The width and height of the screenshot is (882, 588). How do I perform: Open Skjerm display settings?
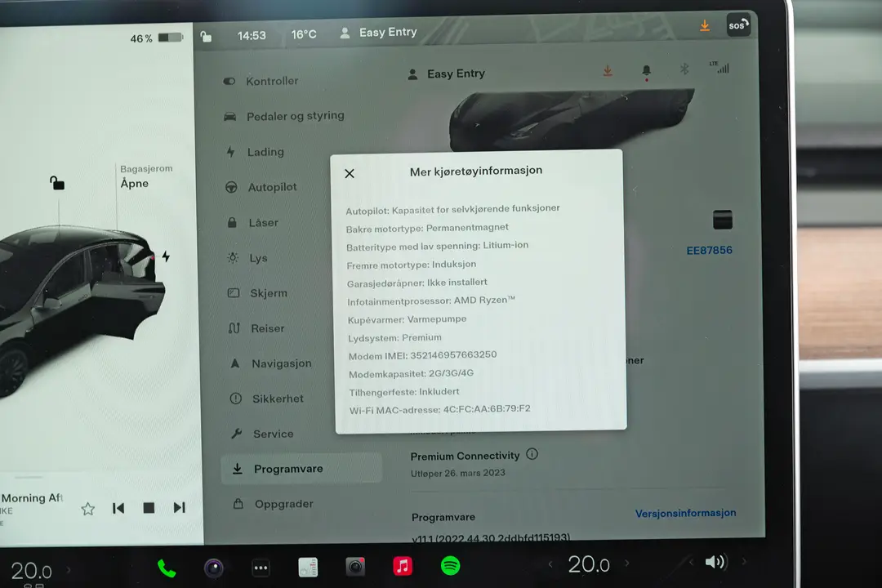(x=257, y=293)
